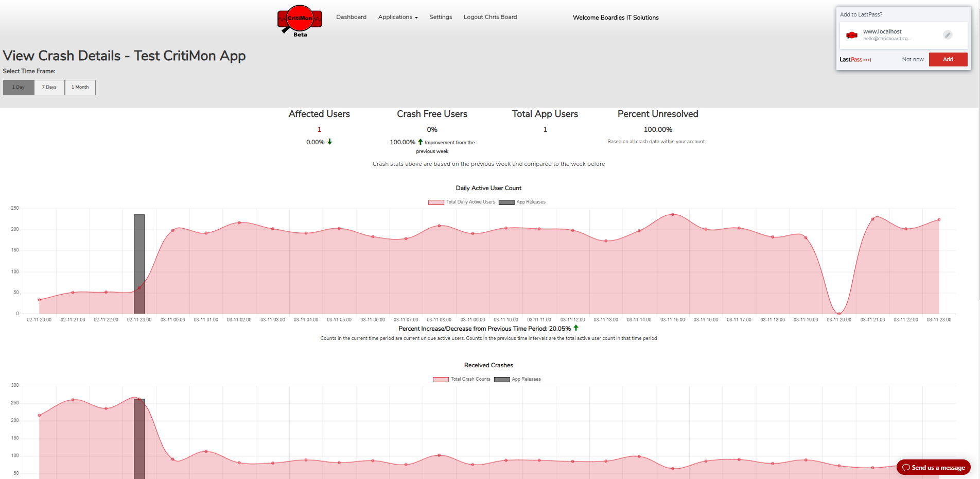Screen dimensions: 980x479
Task: Click the green up arrow beside 20.05%
Action: point(576,328)
